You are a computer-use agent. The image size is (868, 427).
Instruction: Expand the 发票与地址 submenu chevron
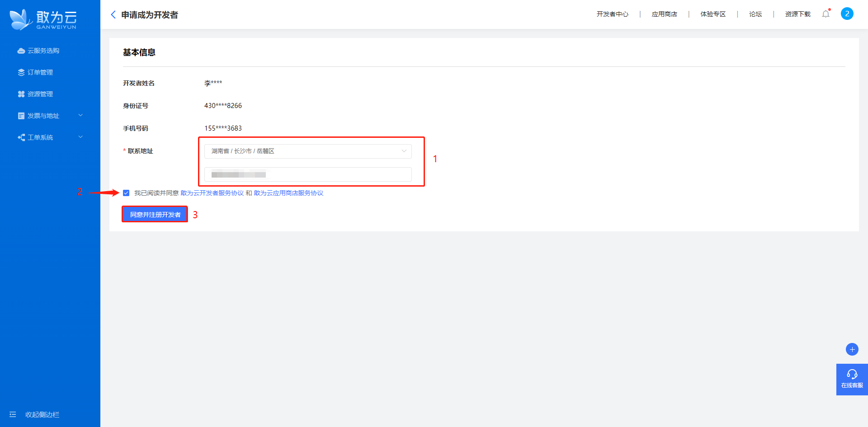click(80, 115)
